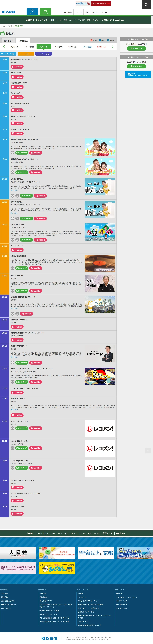Open radiko for 6:00 なごみのはんなり京めぐり
The image size is (153, 644).
[17, 110]
